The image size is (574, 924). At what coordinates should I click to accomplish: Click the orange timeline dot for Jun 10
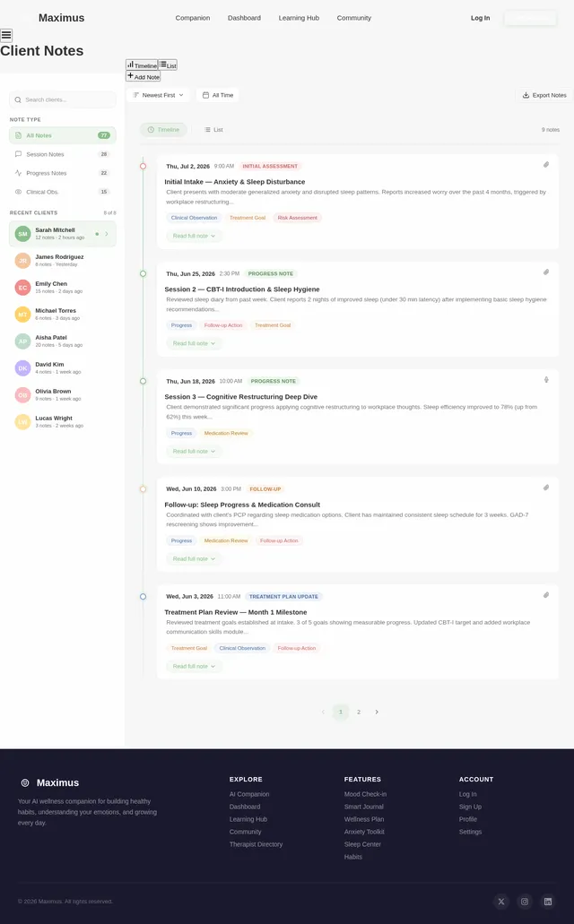coord(143,488)
